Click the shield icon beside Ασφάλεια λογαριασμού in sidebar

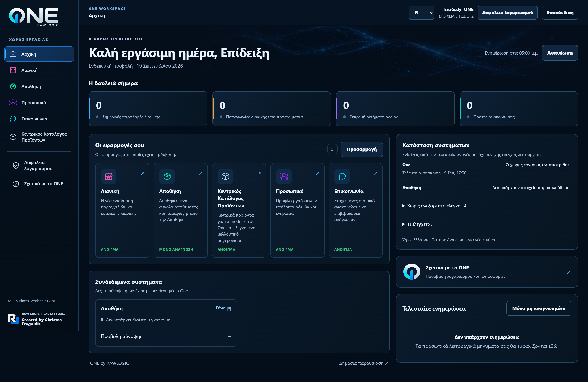click(16, 165)
